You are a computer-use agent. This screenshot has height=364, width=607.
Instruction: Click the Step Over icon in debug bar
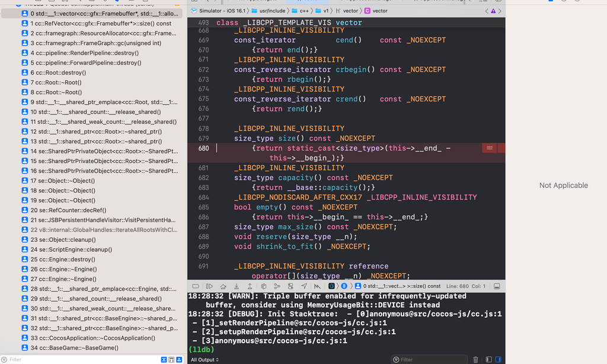222,286
